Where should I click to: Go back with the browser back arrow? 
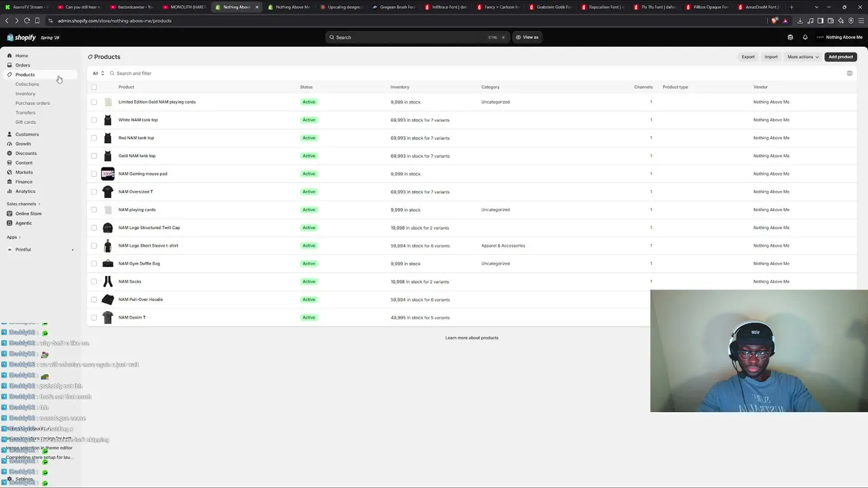7,20
